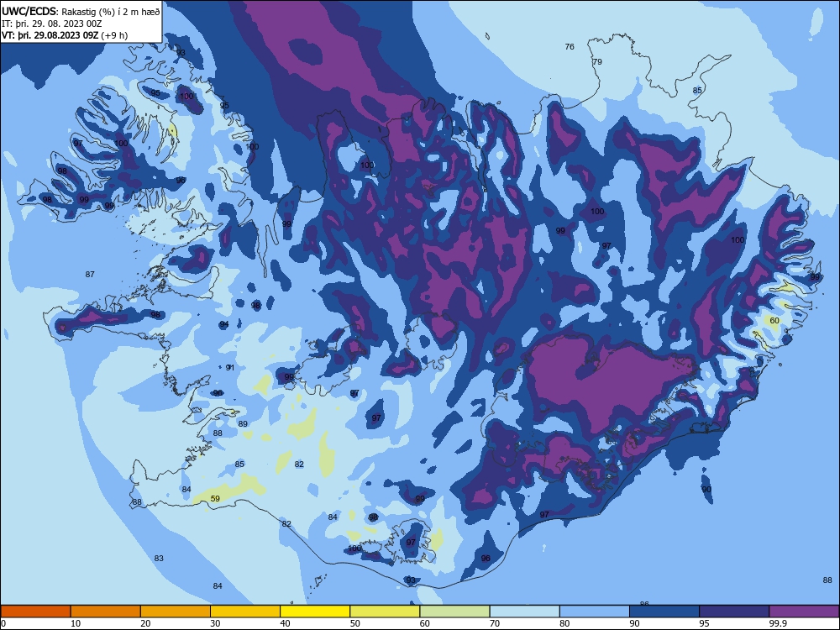Click the pale blue 70–80 legend swatch

[x=524, y=612]
